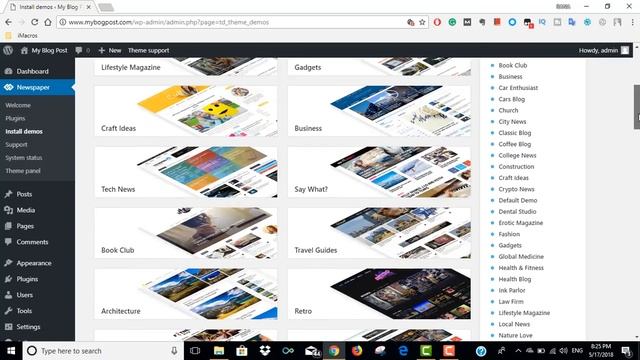Open the Support submenu item
The image size is (640, 360).
(16, 144)
